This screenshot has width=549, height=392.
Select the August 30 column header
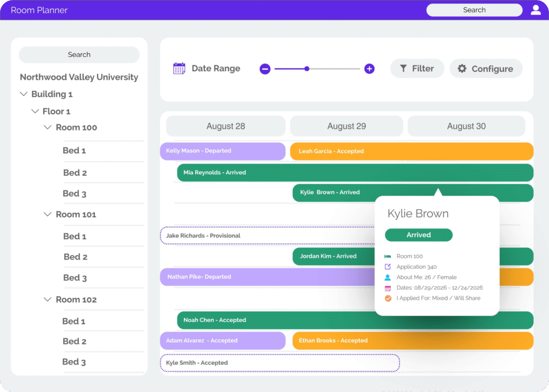(x=466, y=126)
